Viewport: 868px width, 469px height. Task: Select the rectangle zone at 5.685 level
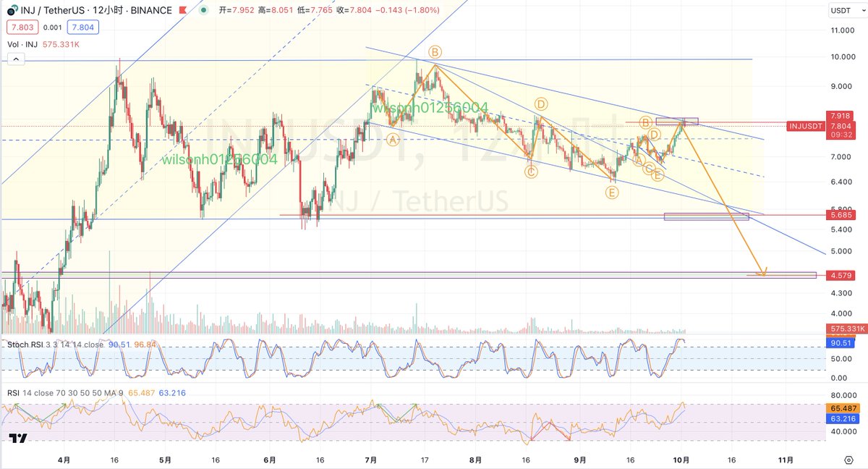[706, 216]
